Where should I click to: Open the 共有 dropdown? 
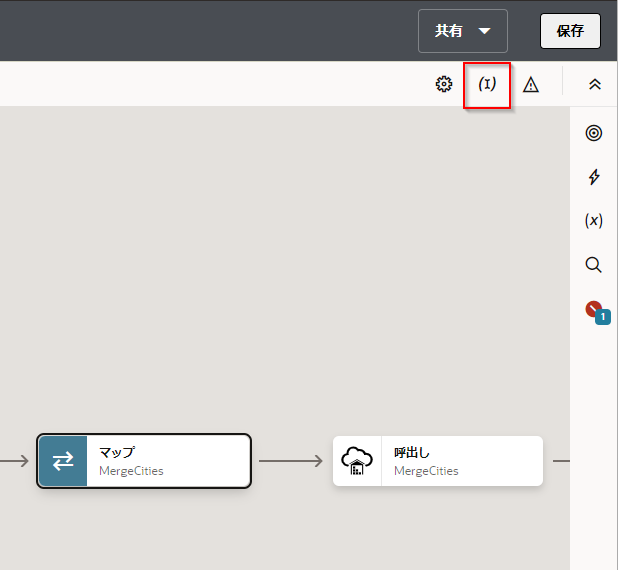463,31
